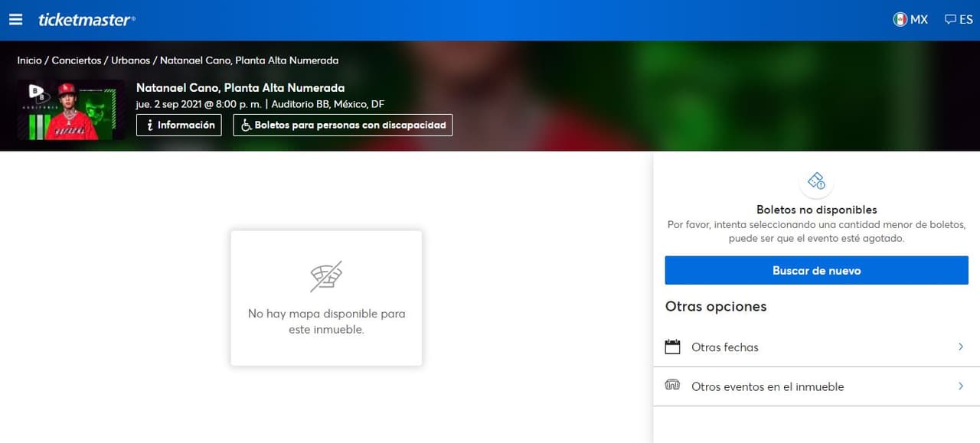Screen dimensions: 980x443
Task: Click the Buscar de nuevo button
Action: point(816,271)
